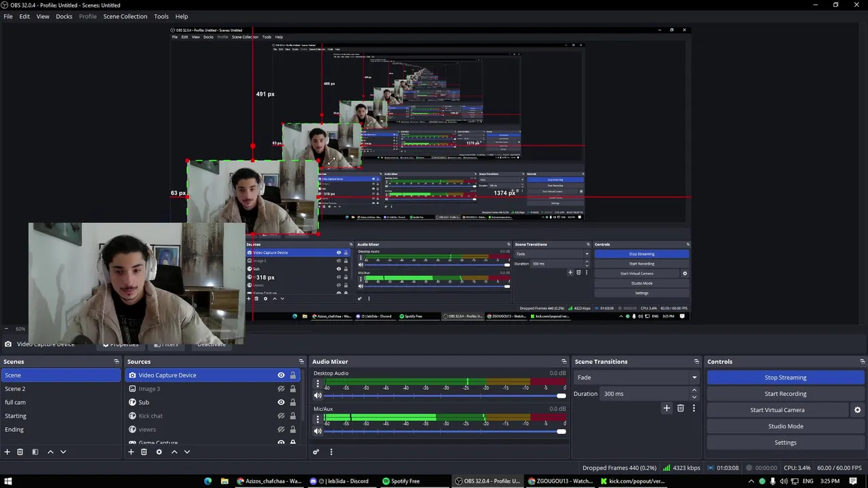Pop out the Controls dock

coord(862,362)
